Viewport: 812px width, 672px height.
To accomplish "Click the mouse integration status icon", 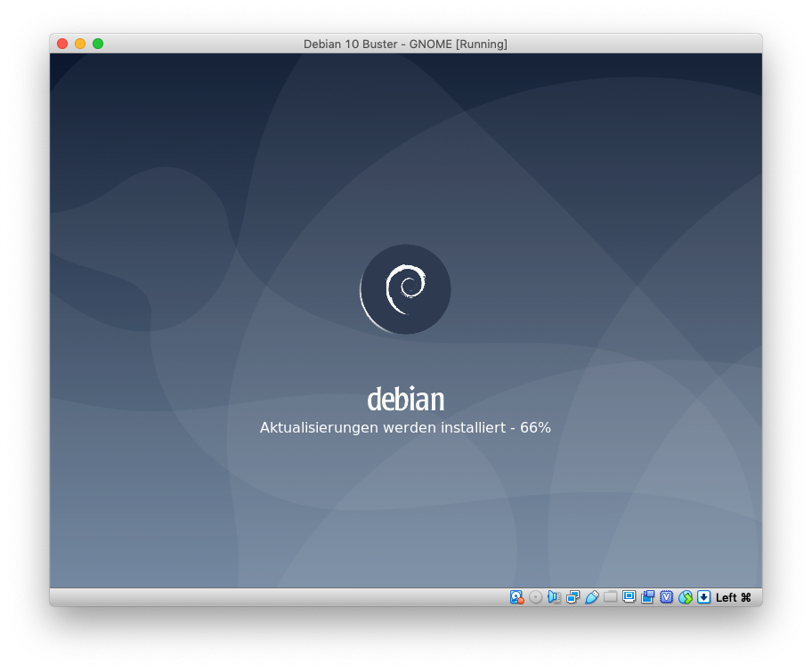I will pyautogui.click(x=686, y=597).
